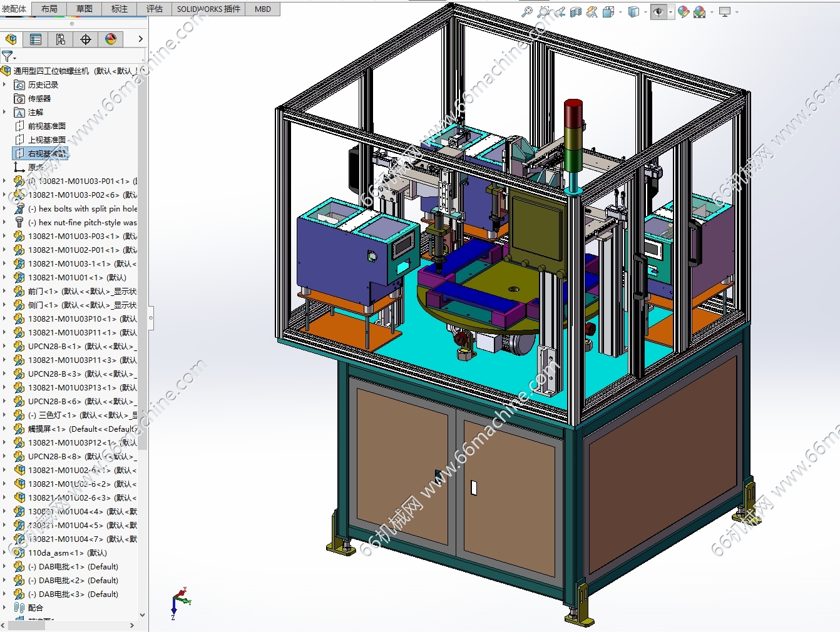Click the Previous View icon

(560, 11)
